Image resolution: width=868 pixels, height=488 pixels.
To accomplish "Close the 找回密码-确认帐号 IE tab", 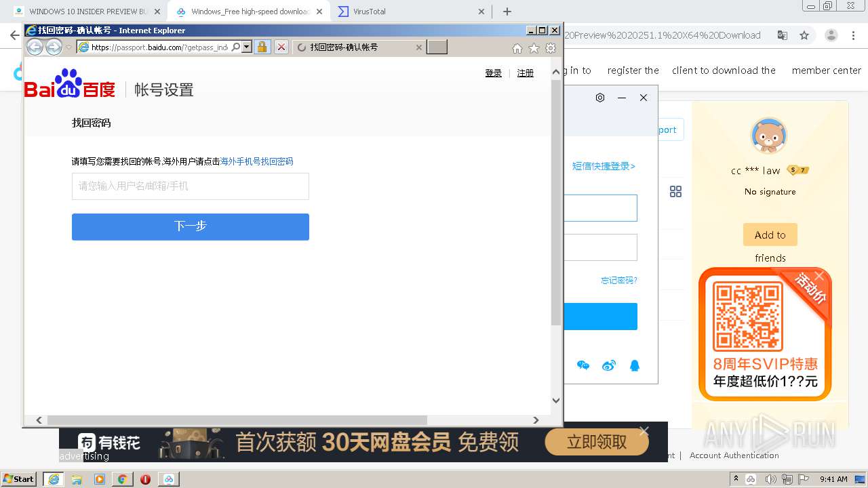I will (418, 47).
